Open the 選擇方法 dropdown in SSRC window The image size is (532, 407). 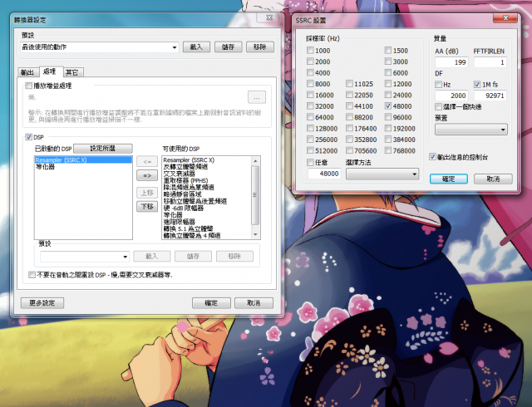coord(382,174)
